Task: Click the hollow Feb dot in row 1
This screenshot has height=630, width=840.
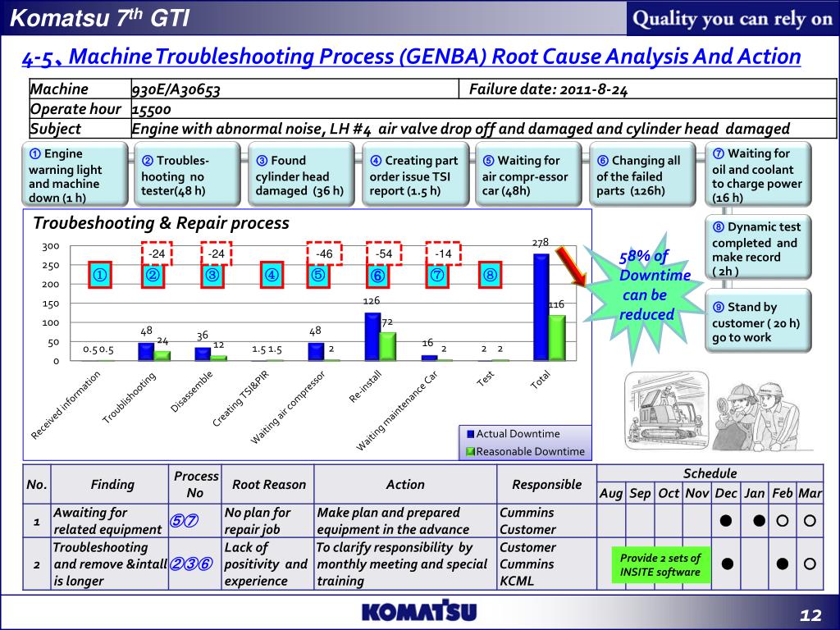Action: [x=782, y=520]
